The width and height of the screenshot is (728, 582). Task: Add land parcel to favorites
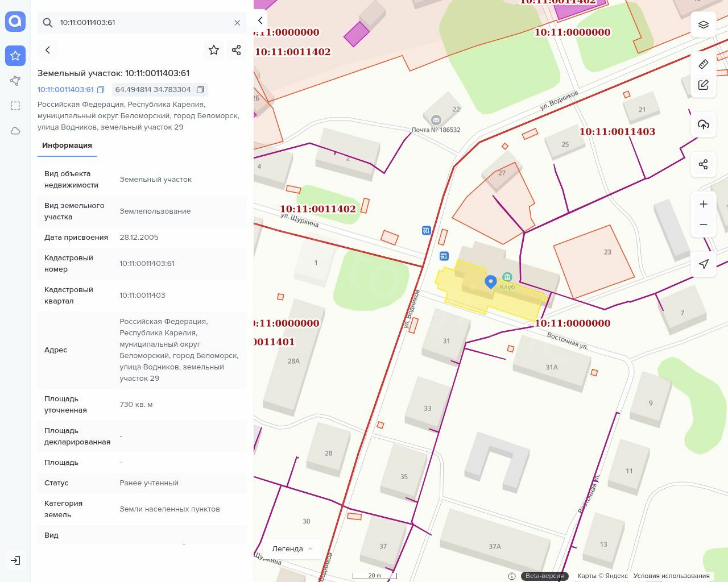coord(214,50)
